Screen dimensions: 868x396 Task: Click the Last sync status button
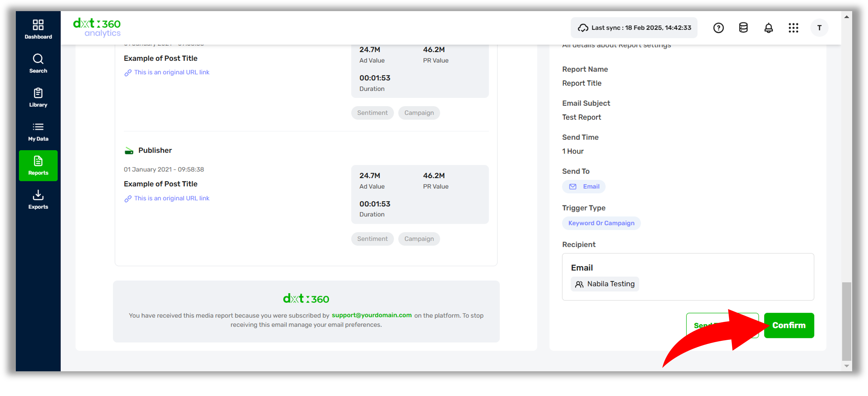pos(634,28)
